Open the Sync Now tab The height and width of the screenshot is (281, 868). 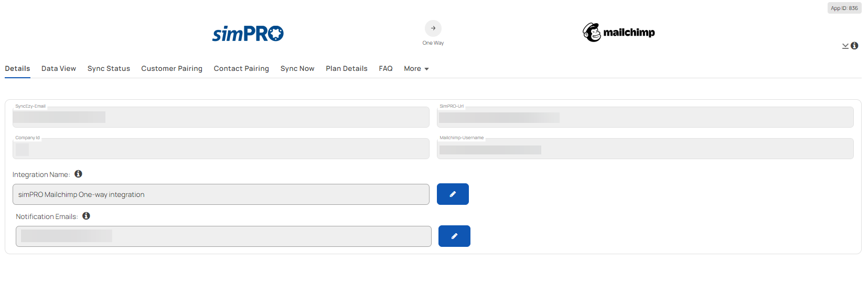(x=297, y=69)
